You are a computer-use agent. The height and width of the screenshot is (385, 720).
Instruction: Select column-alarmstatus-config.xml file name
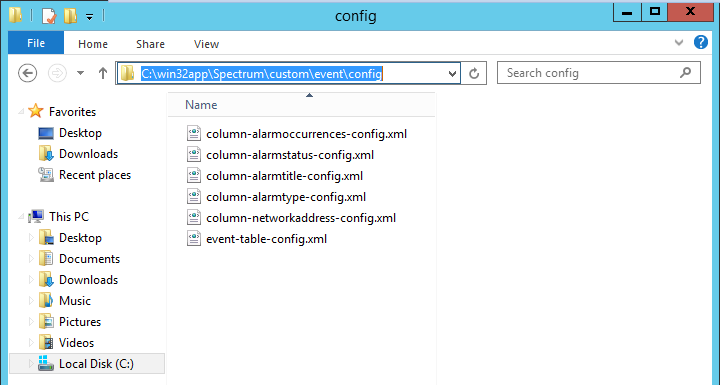(x=290, y=155)
